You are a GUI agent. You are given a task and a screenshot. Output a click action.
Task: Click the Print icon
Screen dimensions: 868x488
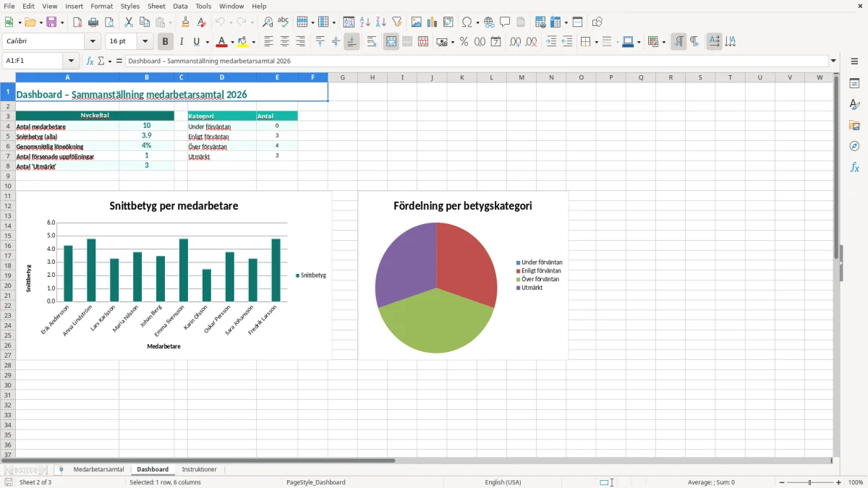(x=93, y=22)
